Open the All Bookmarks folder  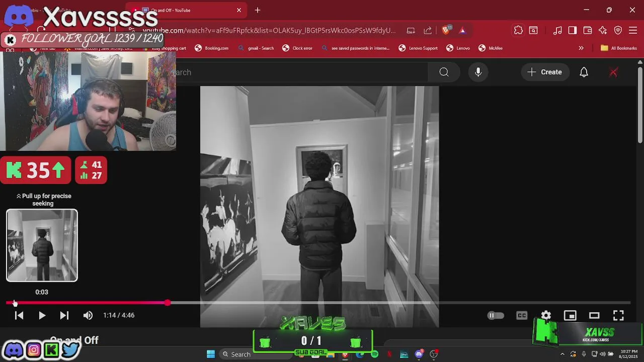click(619, 48)
